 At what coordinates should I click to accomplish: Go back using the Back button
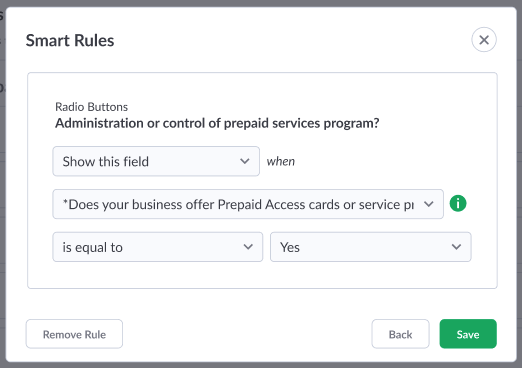coord(400,334)
